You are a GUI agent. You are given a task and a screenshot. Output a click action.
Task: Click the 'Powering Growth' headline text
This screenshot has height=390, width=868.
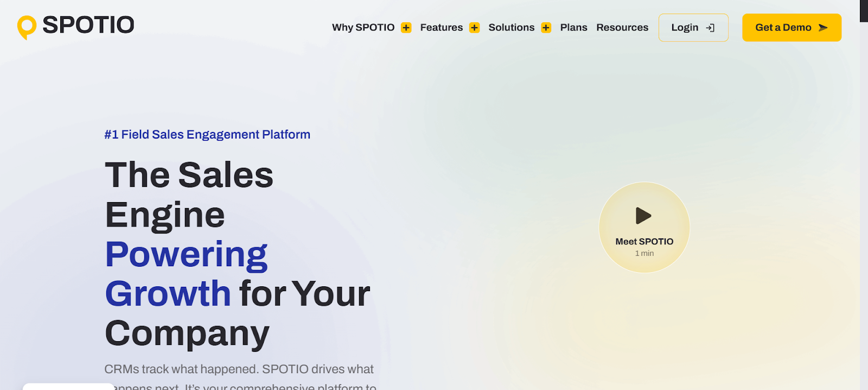(186, 274)
